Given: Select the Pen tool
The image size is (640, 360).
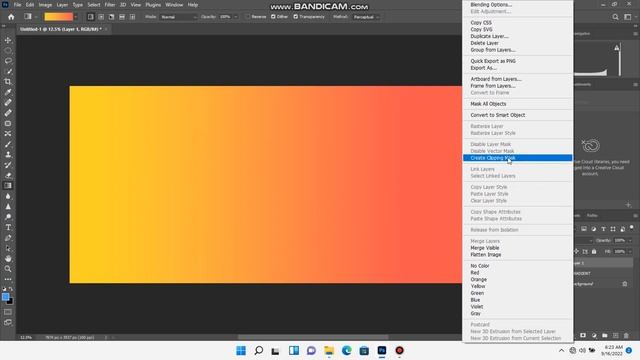Looking at the screenshot, I should (8, 238).
